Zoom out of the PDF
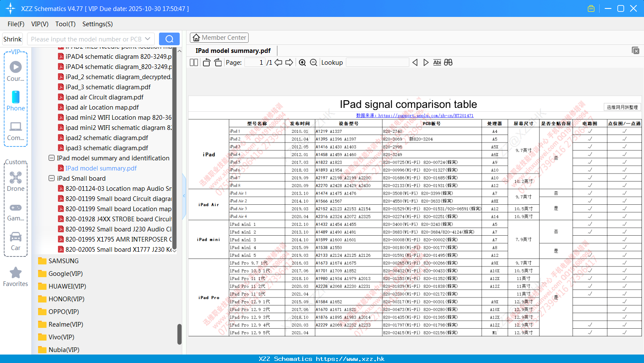 (313, 63)
